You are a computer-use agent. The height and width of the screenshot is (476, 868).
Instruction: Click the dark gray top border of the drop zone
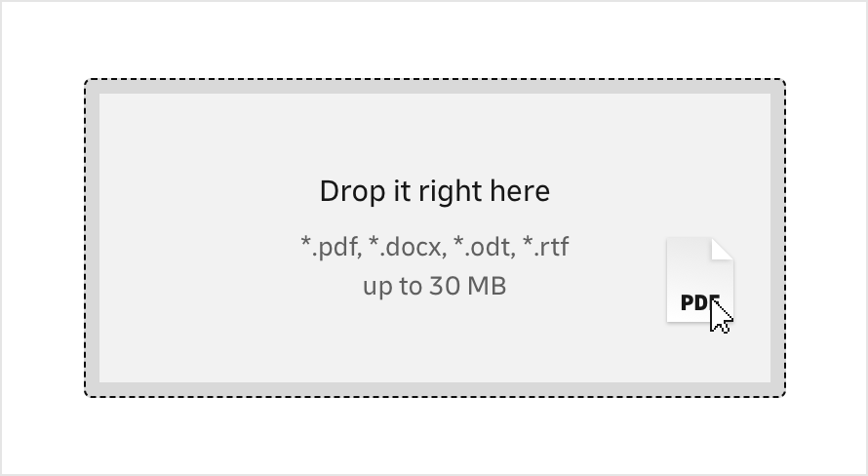tap(434, 87)
